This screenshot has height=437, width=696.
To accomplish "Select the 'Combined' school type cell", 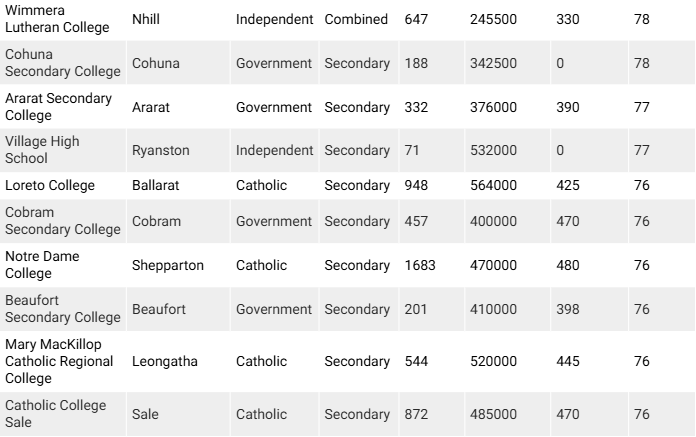I will click(x=356, y=19).
